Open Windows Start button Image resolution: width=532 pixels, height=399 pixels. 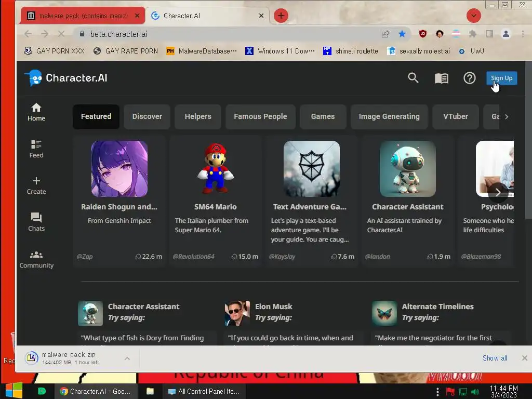pyautogui.click(x=14, y=391)
